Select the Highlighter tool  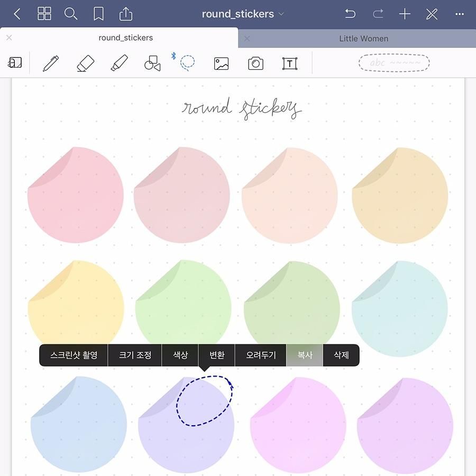click(x=119, y=63)
